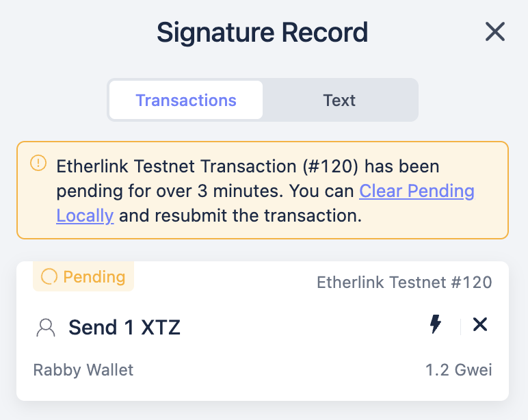528x420 pixels.
Task: Click the person icon beside Send 1 XTZ
Action: coord(46,328)
